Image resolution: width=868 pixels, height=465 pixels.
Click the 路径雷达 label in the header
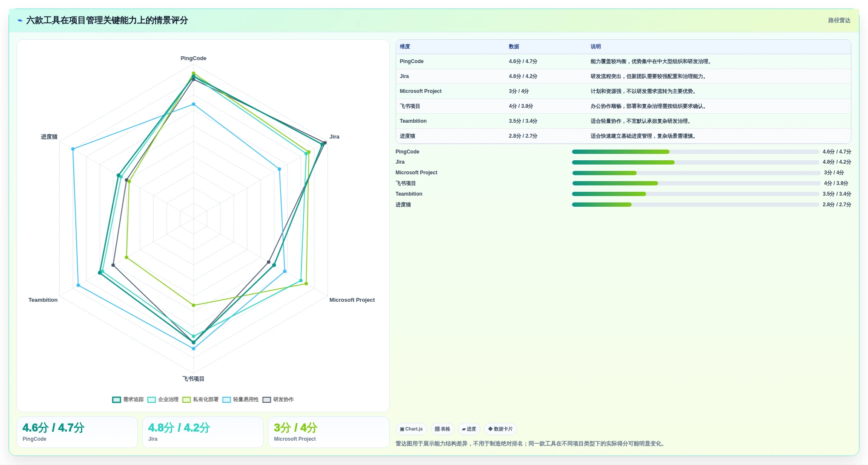click(x=839, y=20)
